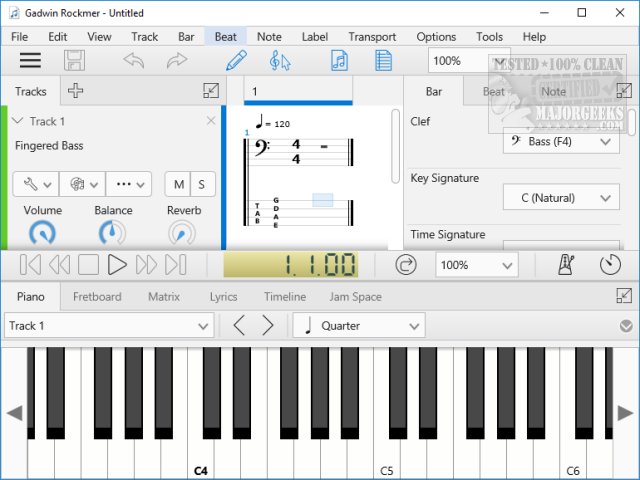This screenshot has width=640, height=480.
Task: Open the File menu
Action: [20, 37]
